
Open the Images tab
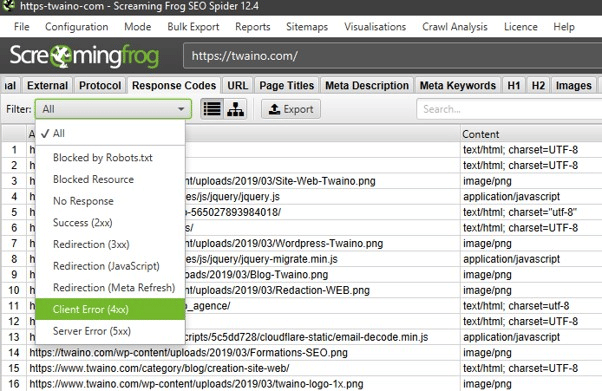(x=573, y=85)
